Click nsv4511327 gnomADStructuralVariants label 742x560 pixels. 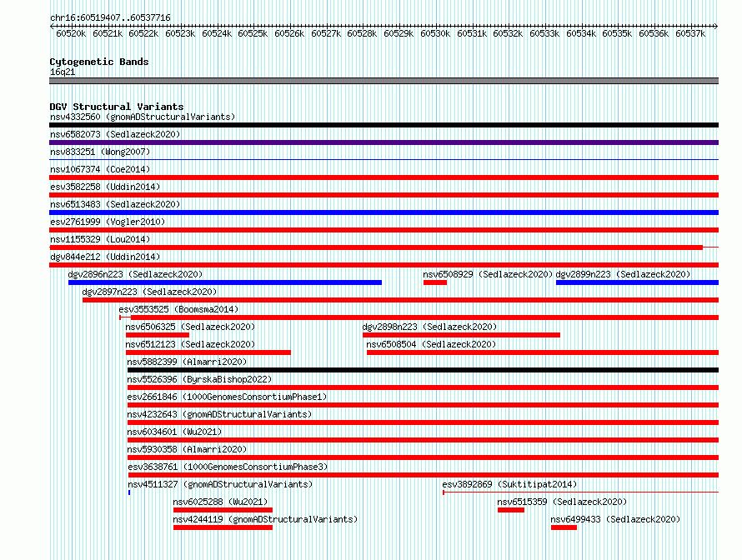[x=221, y=484]
